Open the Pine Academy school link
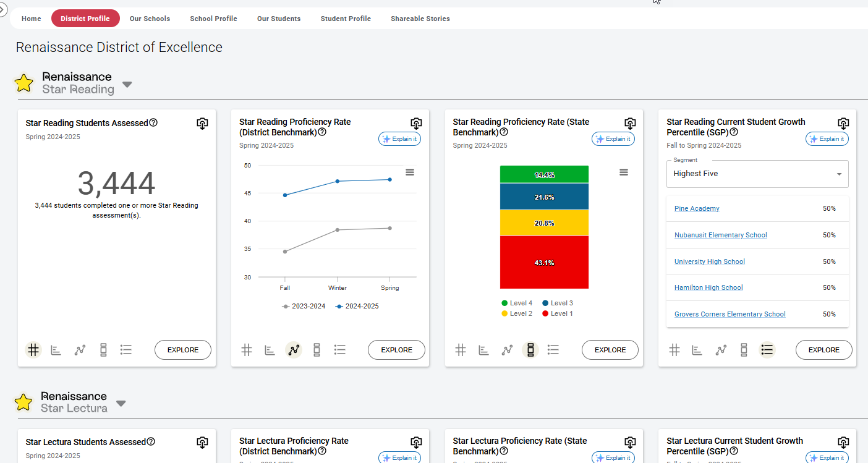Image resolution: width=868 pixels, height=463 pixels. pyautogui.click(x=697, y=208)
